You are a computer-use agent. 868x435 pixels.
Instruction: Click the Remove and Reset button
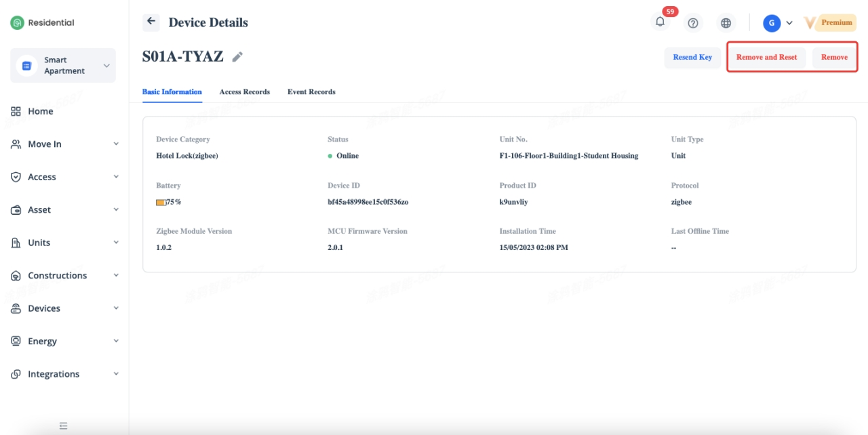(766, 58)
